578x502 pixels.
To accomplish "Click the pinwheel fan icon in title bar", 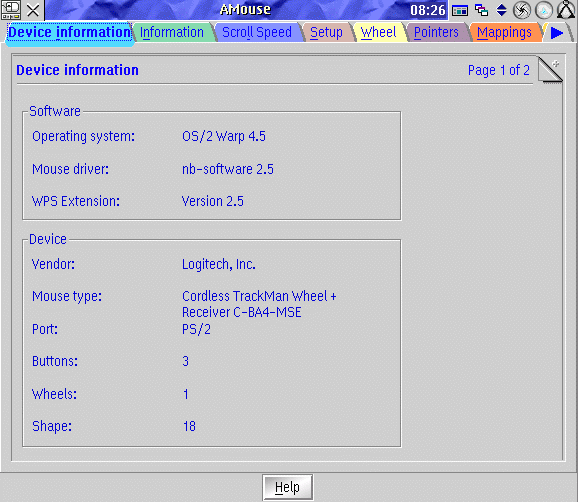I will point(522,10).
